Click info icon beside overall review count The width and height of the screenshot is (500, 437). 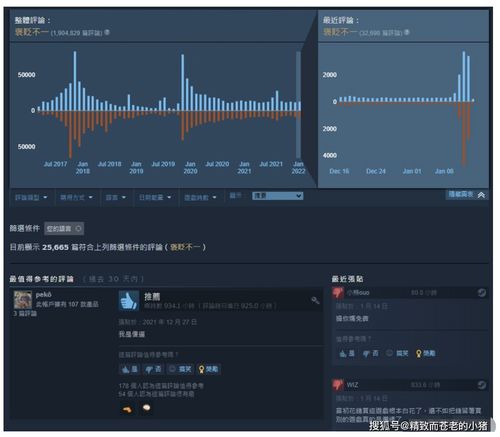coord(107,32)
